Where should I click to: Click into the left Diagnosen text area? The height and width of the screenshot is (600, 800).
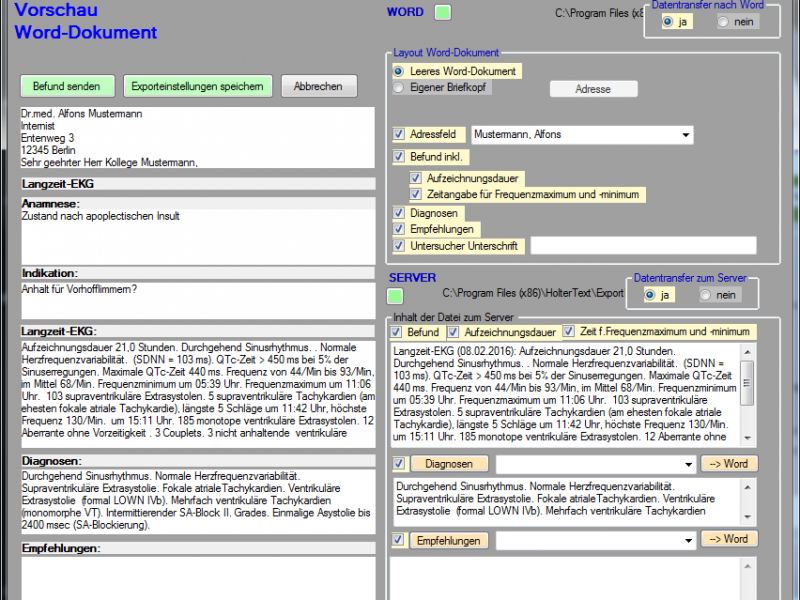point(197,501)
